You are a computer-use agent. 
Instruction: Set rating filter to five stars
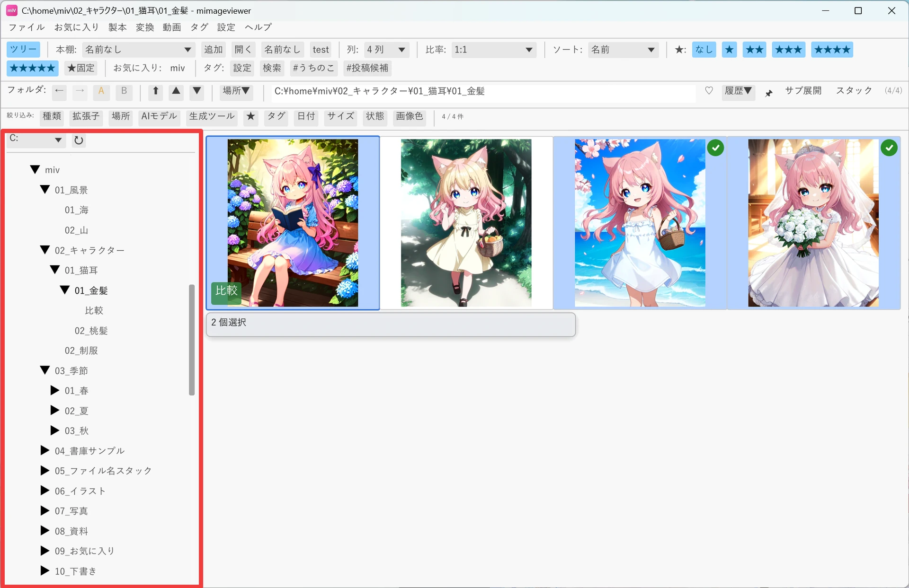coord(33,68)
